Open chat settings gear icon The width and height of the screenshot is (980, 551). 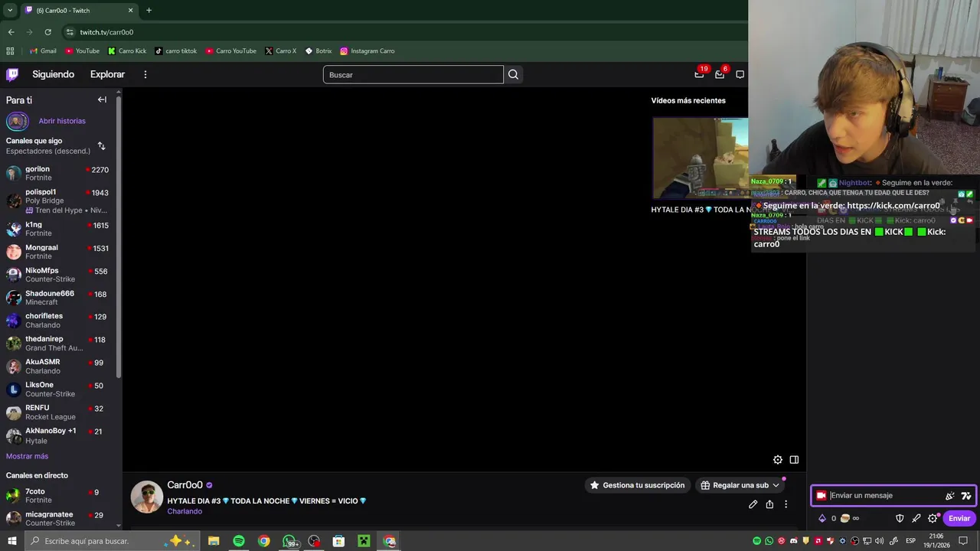click(x=933, y=518)
